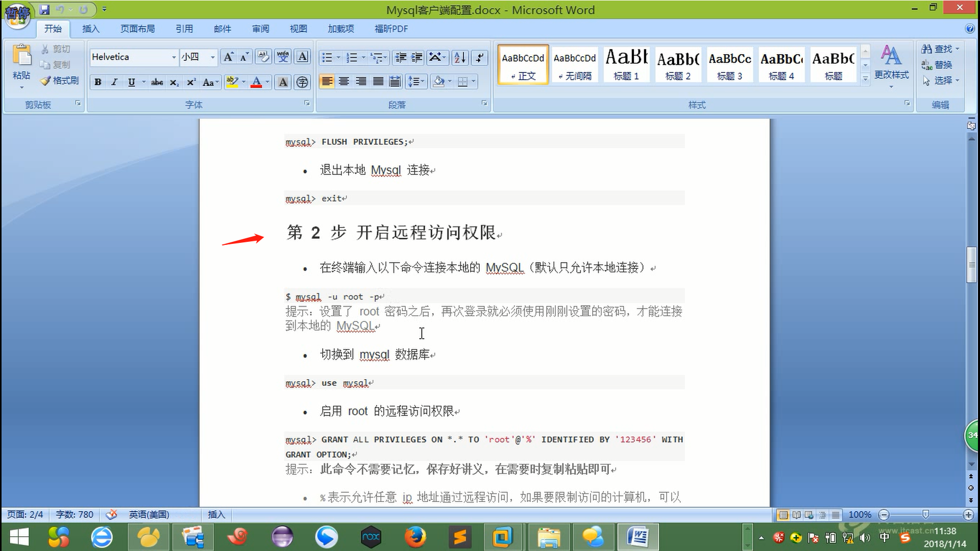Click the sort A-Z icon
Screen dimensions: 980x551
(459, 58)
